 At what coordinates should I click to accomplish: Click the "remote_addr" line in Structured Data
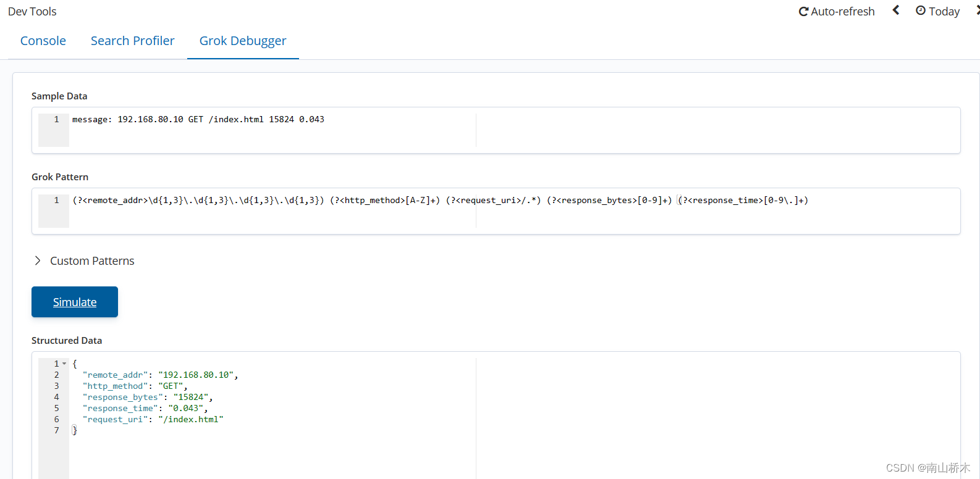[x=160, y=375]
